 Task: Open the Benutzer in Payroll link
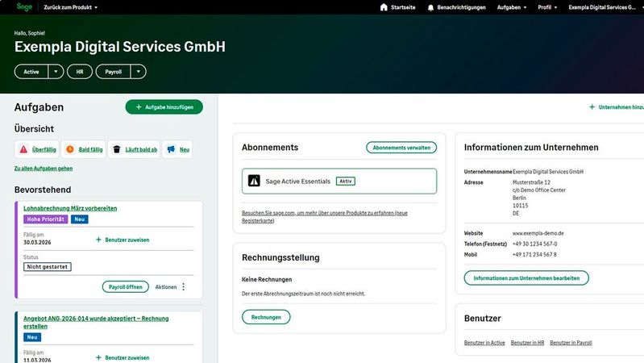click(x=571, y=343)
